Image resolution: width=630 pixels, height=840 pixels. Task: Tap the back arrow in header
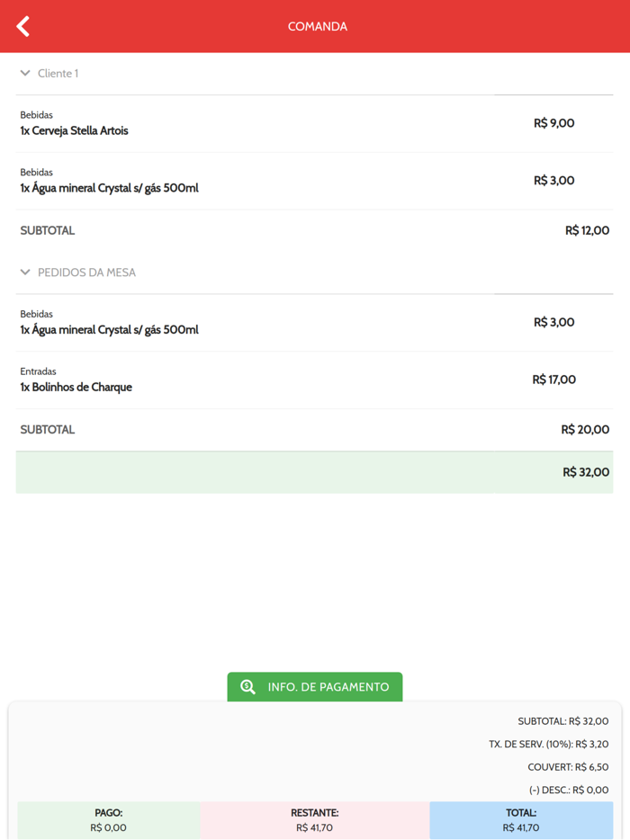click(23, 26)
